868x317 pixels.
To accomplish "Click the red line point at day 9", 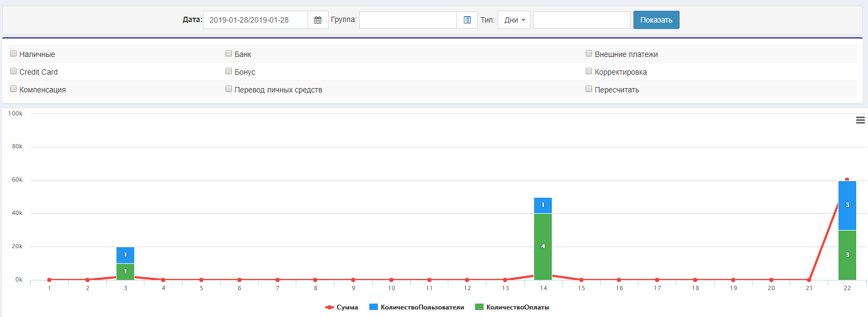I will pyautogui.click(x=353, y=280).
